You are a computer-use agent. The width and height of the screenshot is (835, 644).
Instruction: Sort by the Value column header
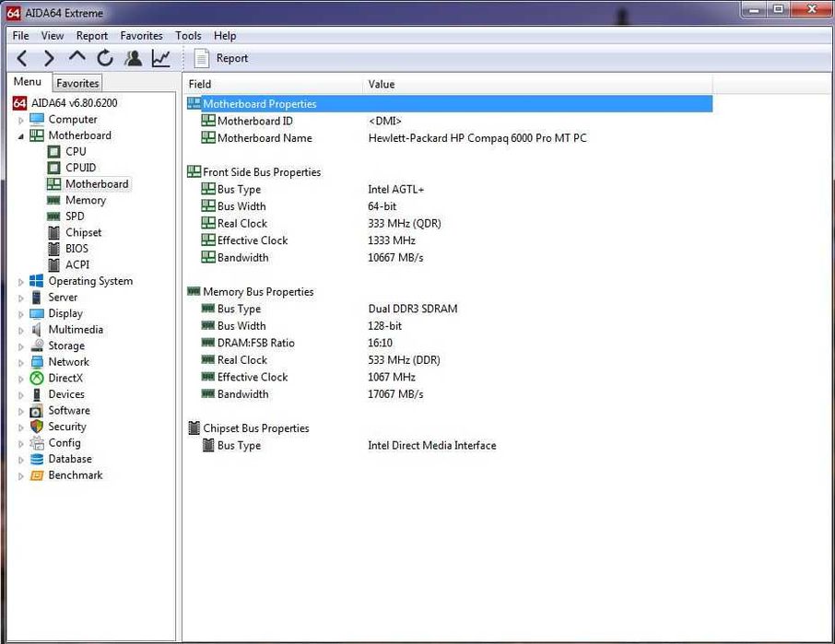coord(537,84)
